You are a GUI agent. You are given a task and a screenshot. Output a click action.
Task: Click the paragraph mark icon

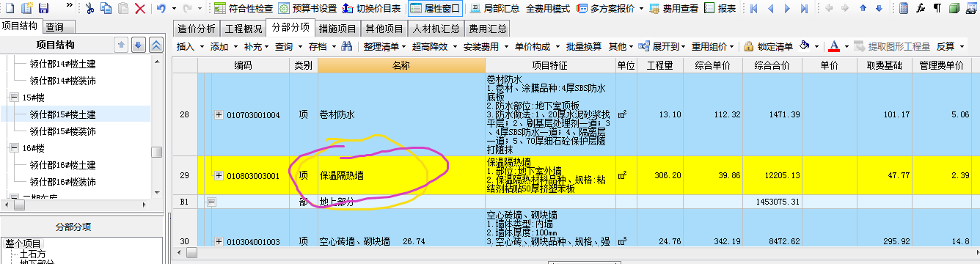coord(937,9)
